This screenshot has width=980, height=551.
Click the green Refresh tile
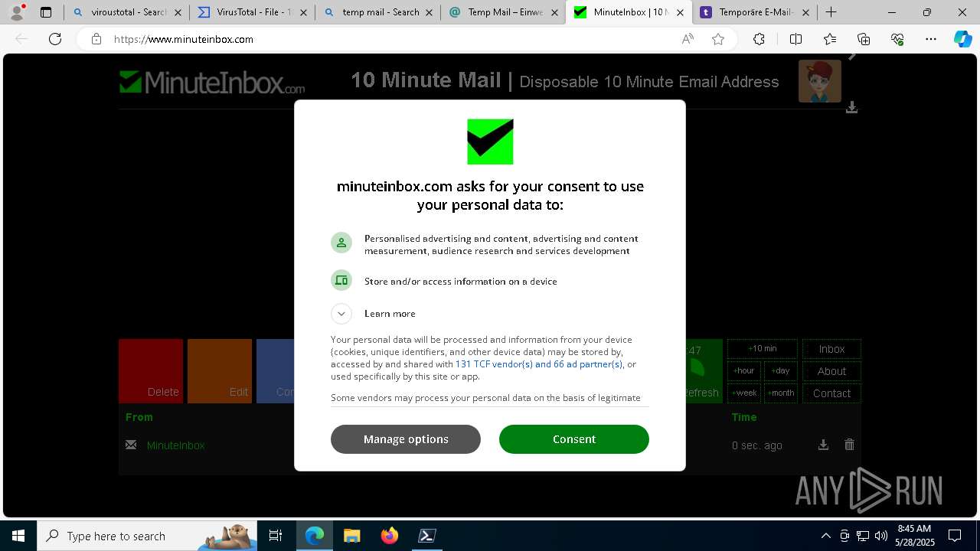pyautogui.click(x=703, y=371)
